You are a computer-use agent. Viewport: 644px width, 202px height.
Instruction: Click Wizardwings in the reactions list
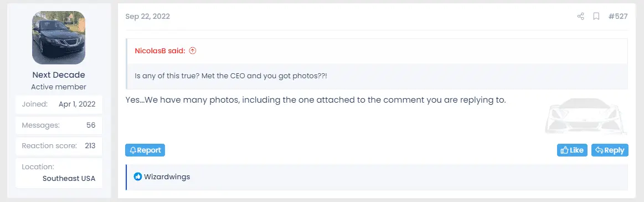point(167,177)
